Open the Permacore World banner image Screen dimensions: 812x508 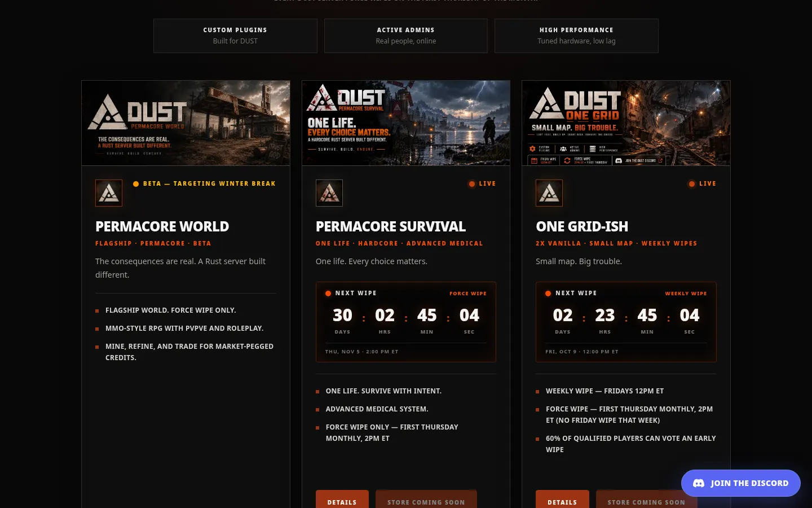(186, 123)
